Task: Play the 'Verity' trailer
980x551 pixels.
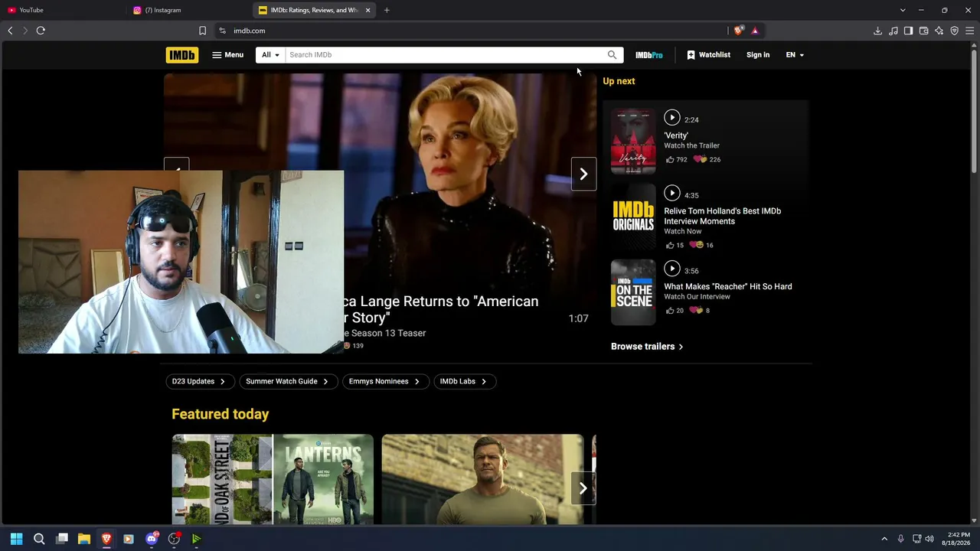Action: [x=671, y=118]
